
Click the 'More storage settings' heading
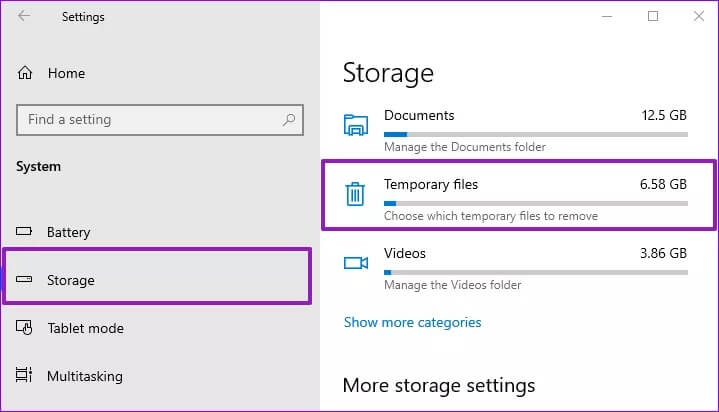coord(438,385)
